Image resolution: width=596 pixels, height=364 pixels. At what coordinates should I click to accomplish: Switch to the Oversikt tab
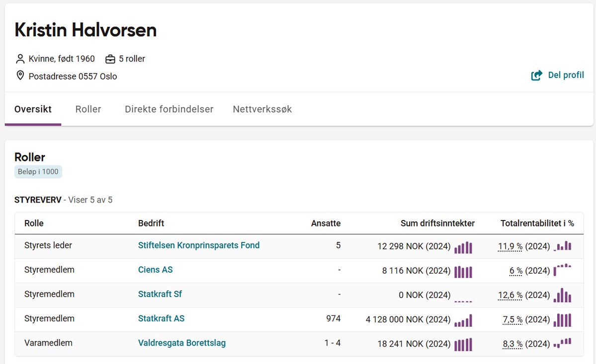[33, 109]
